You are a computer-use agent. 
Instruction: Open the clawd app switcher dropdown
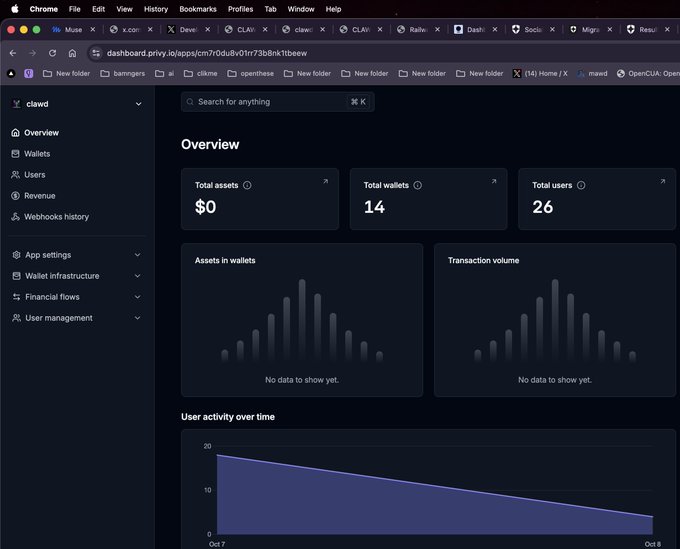click(x=77, y=104)
